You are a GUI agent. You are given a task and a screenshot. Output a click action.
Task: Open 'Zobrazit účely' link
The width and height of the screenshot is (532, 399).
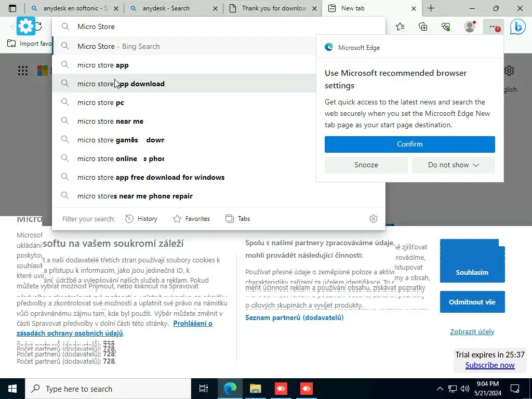pyautogui.click(x=472, y=332)
